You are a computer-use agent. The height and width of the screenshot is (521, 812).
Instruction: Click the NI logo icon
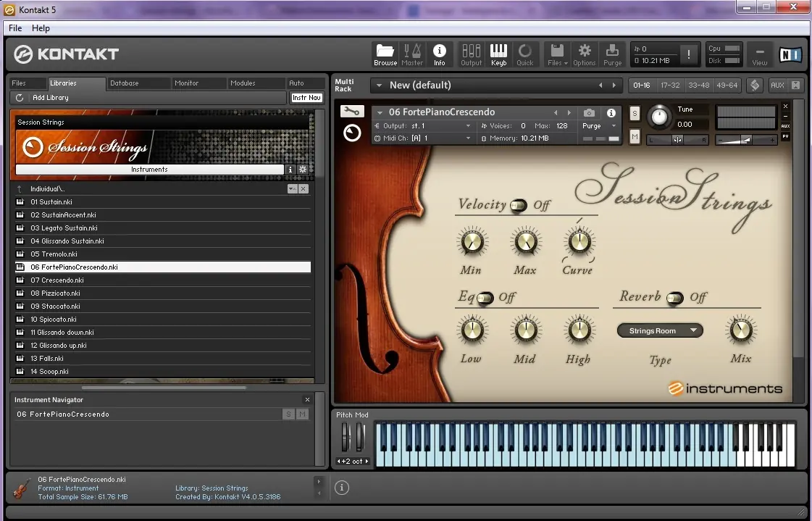click(x=790, y=54)
